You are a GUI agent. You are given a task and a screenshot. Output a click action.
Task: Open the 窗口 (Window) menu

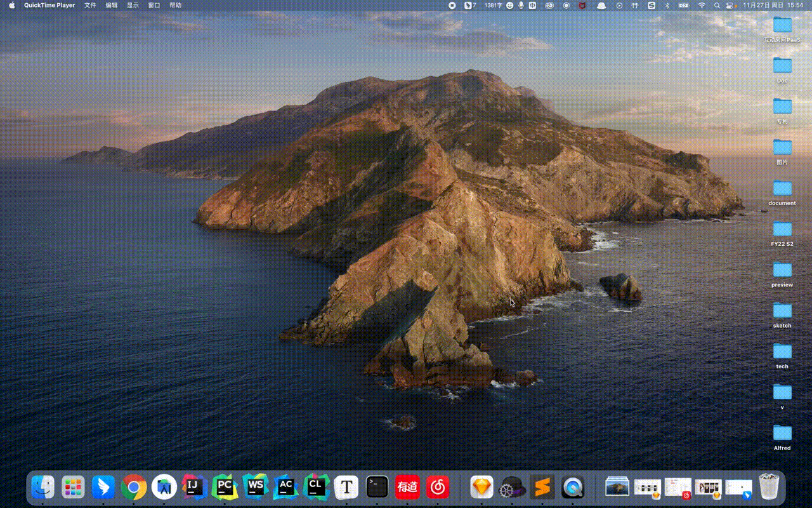click(154, 5)
